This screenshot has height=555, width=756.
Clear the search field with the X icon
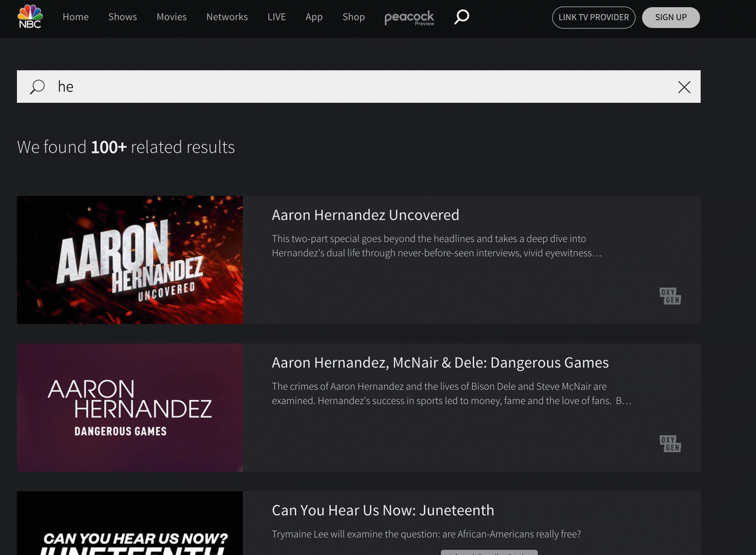tap(684, 87)
